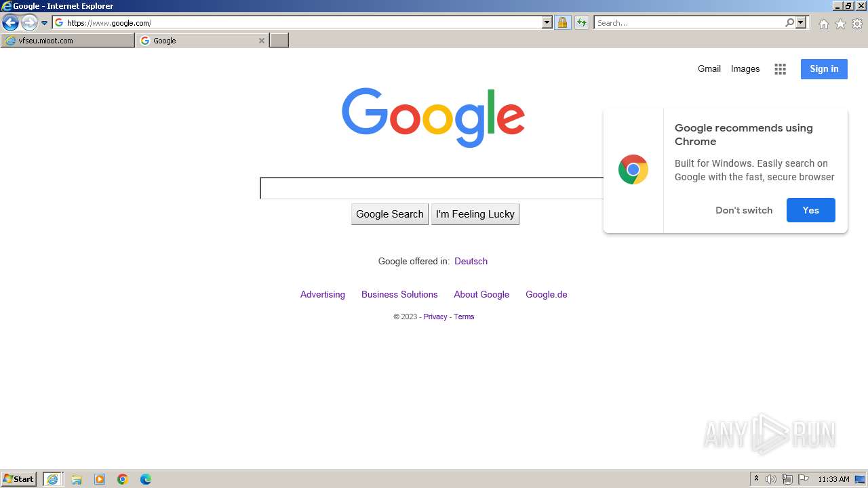
Task: Click the IE toolbar Search box
Action: [688, 22]
